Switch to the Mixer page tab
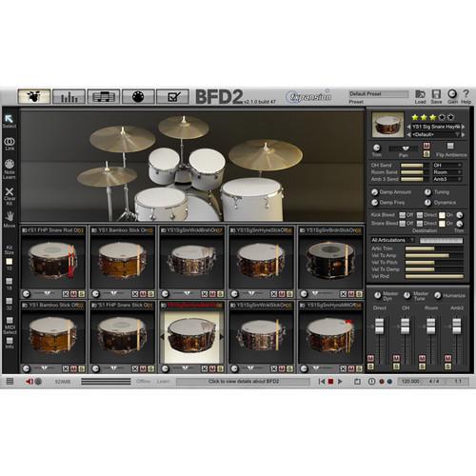The image size is (476, 476). (x=69, y=96)
